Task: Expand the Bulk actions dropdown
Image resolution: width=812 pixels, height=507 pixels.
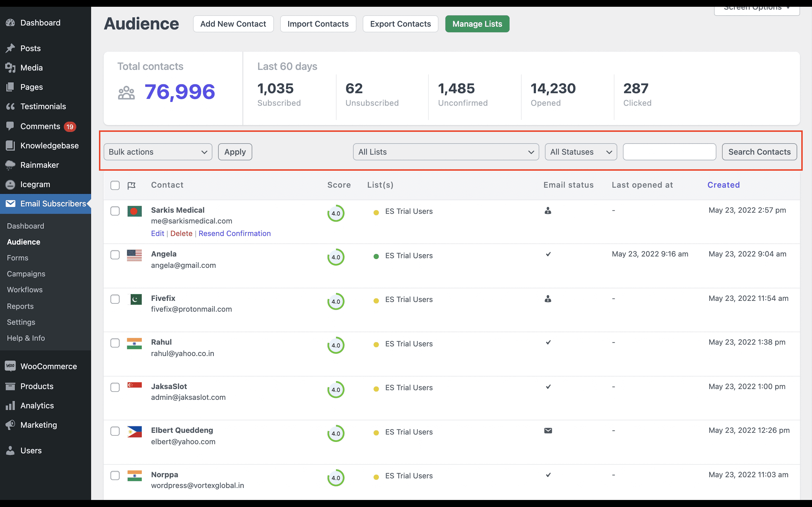Action: click(x=157, y=152)
